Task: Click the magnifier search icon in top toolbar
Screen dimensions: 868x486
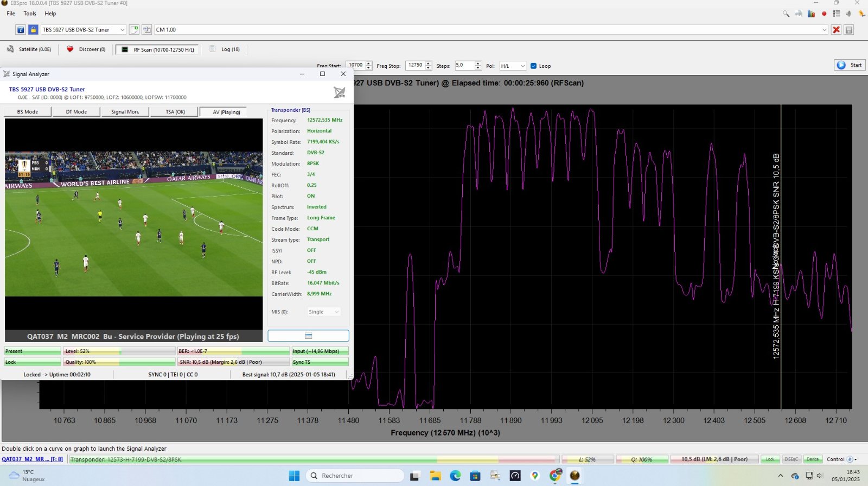Action: pyautogui.click(x=786, y=14)
